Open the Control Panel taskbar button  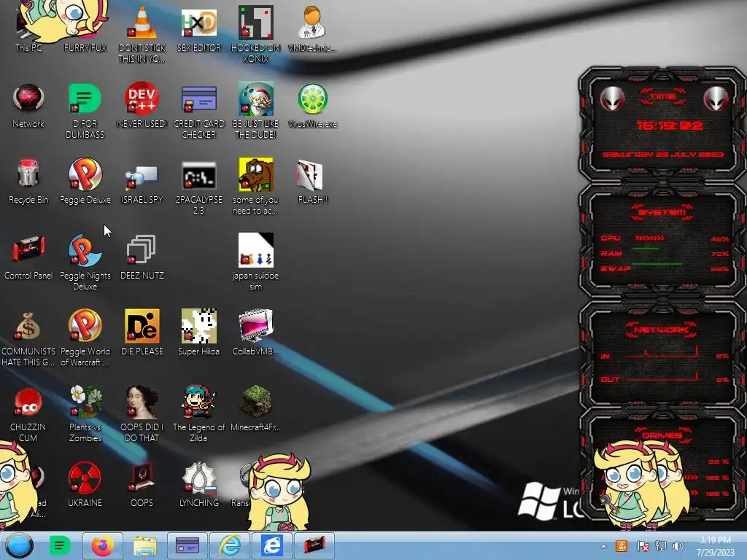click(x=314, y=545)
